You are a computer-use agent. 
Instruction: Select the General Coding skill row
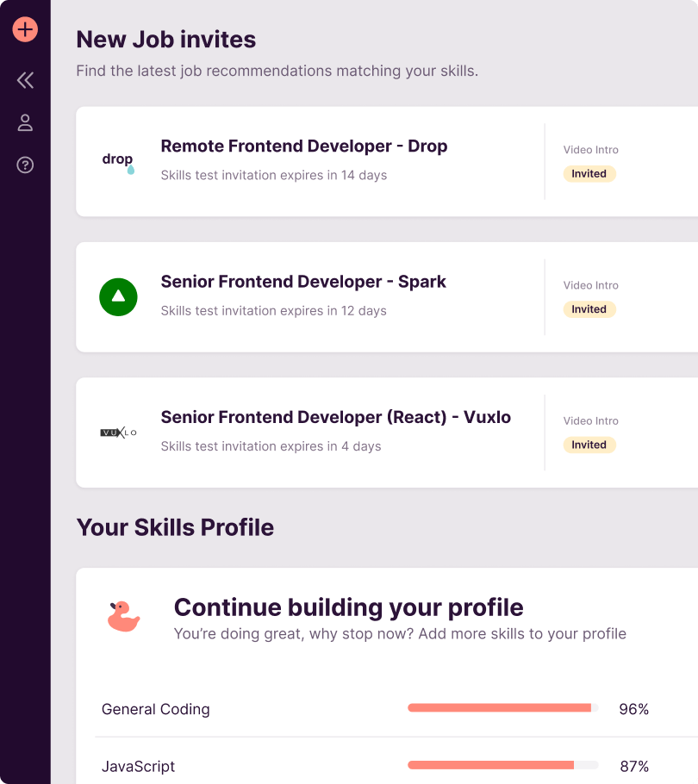[x=156, y=709]
